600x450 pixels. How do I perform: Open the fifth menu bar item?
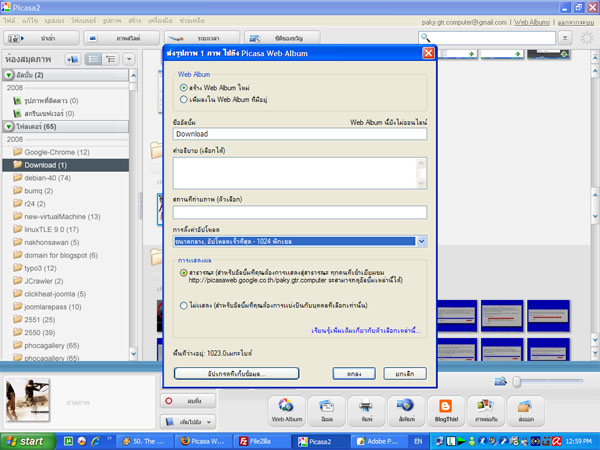click(112, 21)
